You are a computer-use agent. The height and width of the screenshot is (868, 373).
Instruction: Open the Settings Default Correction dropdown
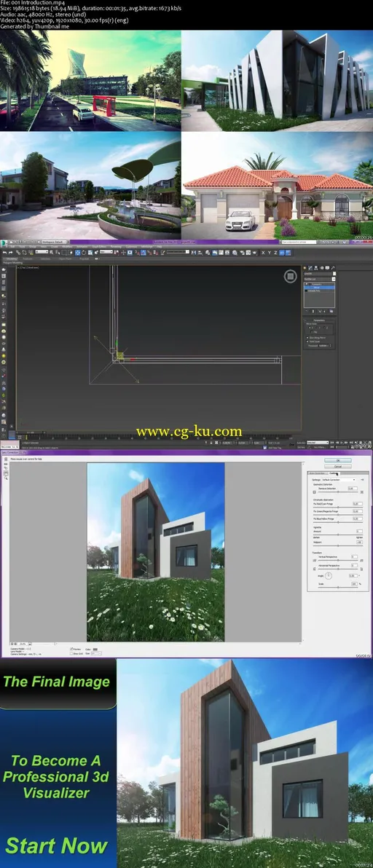339,479
